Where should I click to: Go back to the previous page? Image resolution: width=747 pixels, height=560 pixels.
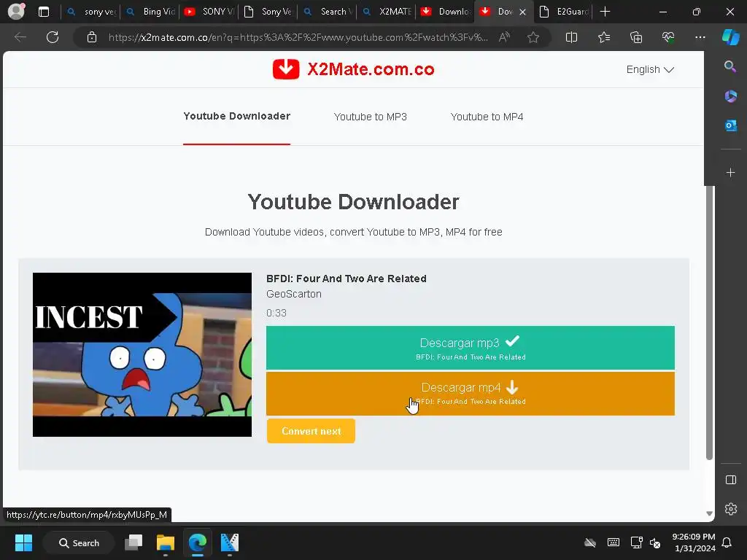tap(20, 37)
